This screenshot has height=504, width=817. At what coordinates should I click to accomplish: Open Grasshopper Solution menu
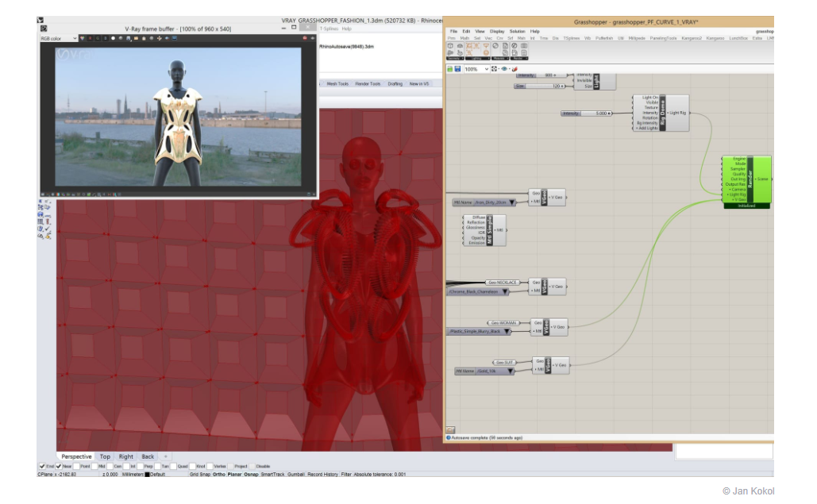[x=518, y=31]
